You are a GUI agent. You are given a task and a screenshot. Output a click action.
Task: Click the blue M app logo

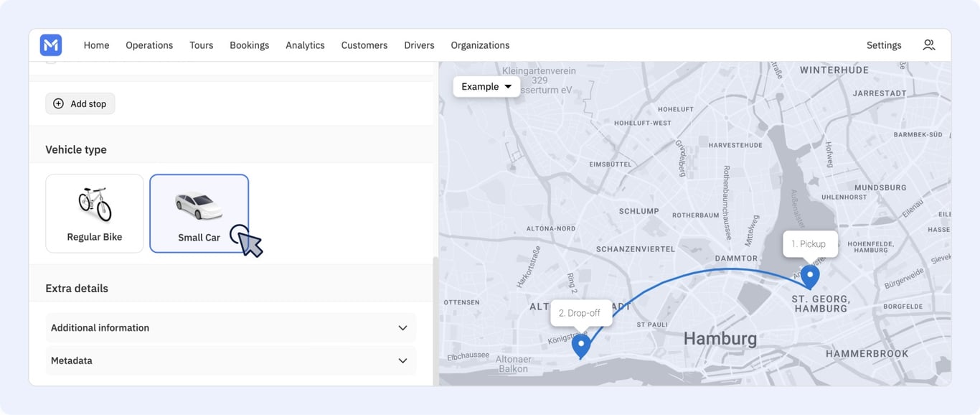point(51,45)
